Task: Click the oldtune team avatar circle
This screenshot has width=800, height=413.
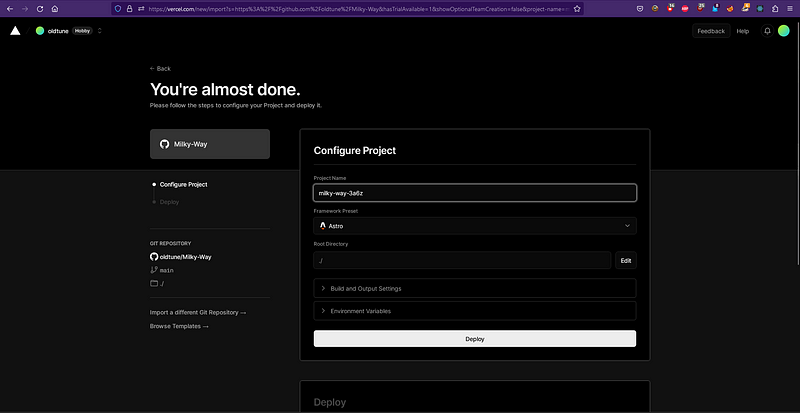Action: point(40,31)
